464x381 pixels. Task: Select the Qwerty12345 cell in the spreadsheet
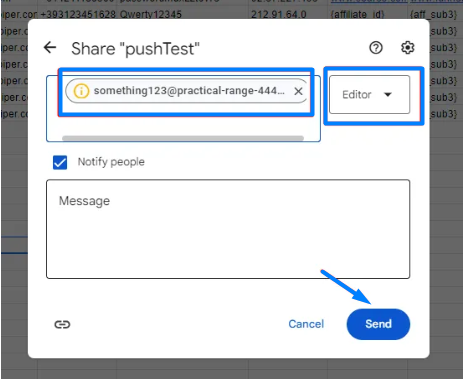click(151, 14)
